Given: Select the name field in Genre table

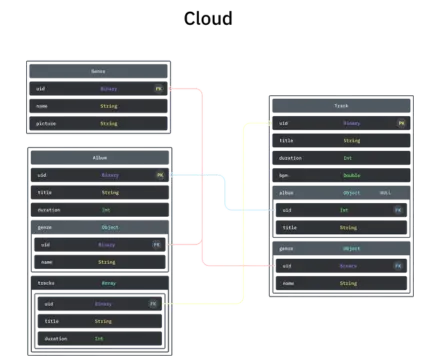Looking at the screenshot, I should (98, 106).
